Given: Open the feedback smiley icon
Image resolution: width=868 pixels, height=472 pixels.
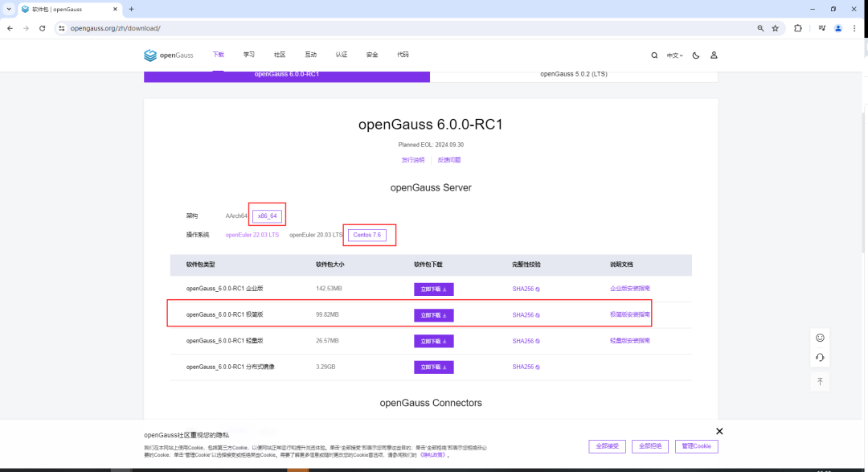Looking at the screenshot, I should pyautogui.click(x=820, y=337).
